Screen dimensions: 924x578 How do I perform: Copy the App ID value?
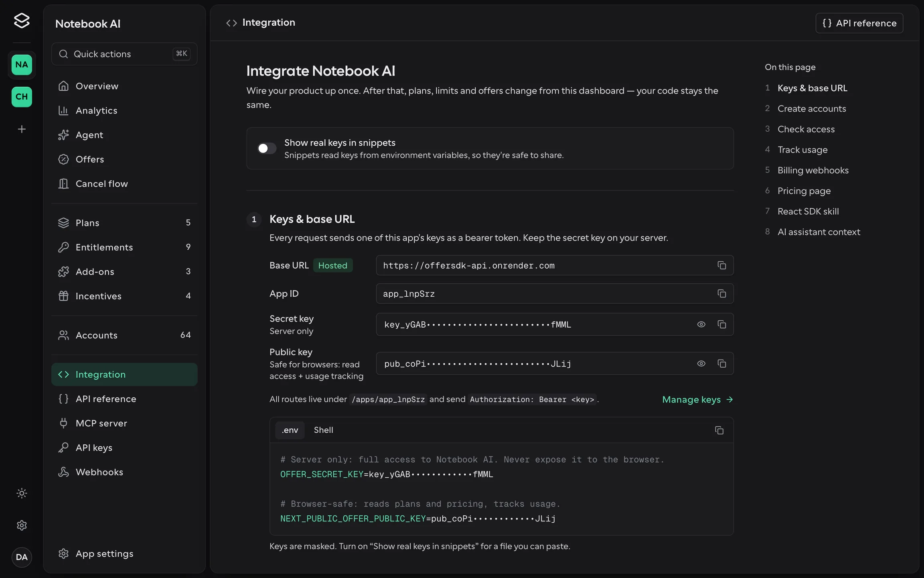click(721, 294)
